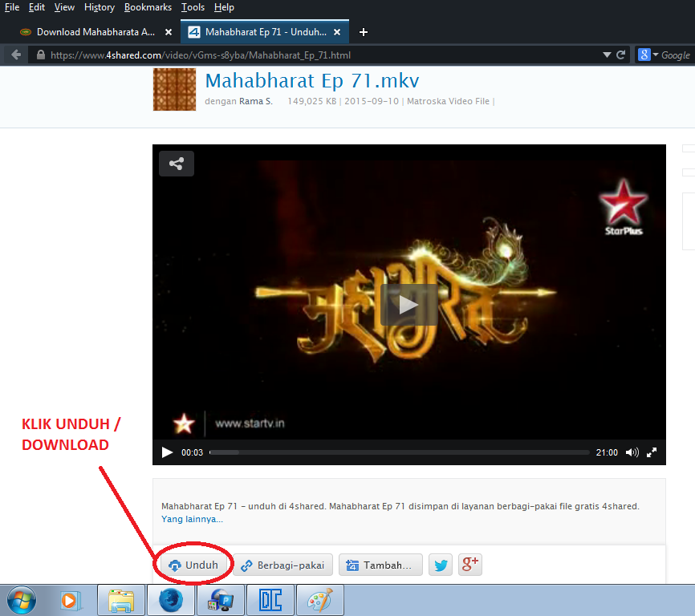The height and width of the screenshot is (616, 695).
Task: Seek on the video progress bar
Action: 400,452
